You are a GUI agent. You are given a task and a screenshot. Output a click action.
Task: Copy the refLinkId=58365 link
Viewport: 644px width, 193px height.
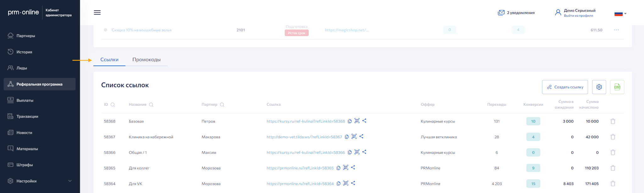[338, 168]
